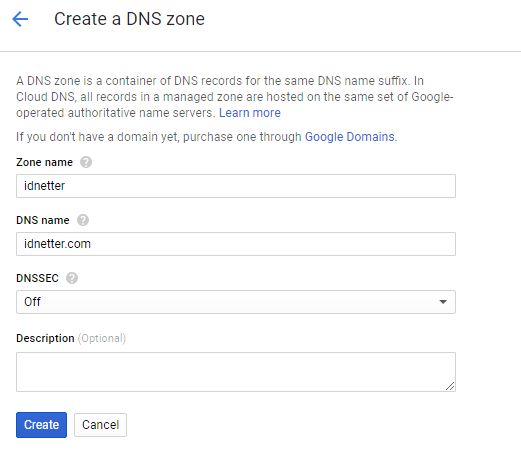521x450 pixels.
Task: Open the Zone name help tooltip icon
Action: pos(86,162)
